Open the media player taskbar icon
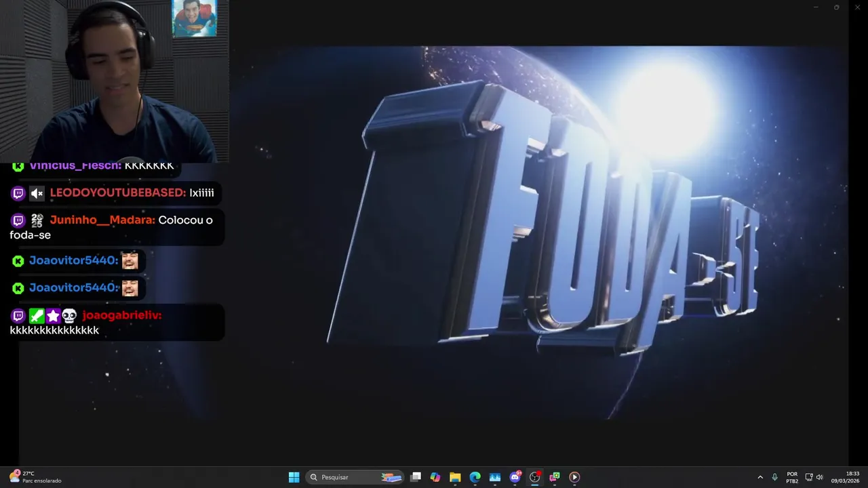This screenshot has height=488, width=868. click(x=574, y=477)
